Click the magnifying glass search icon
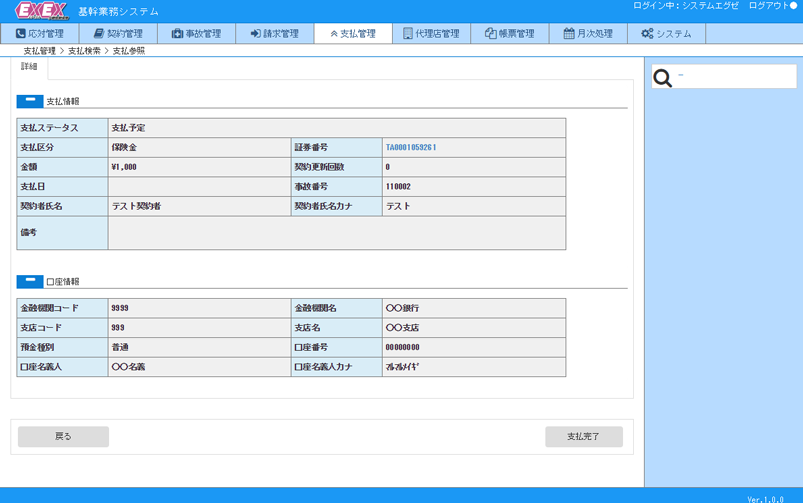 pos(662,78)
